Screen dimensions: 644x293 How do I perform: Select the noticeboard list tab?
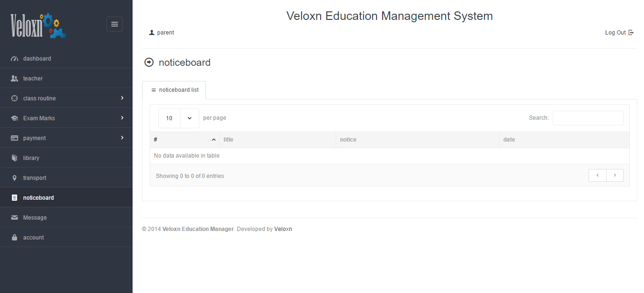click(x=174, y=90)
